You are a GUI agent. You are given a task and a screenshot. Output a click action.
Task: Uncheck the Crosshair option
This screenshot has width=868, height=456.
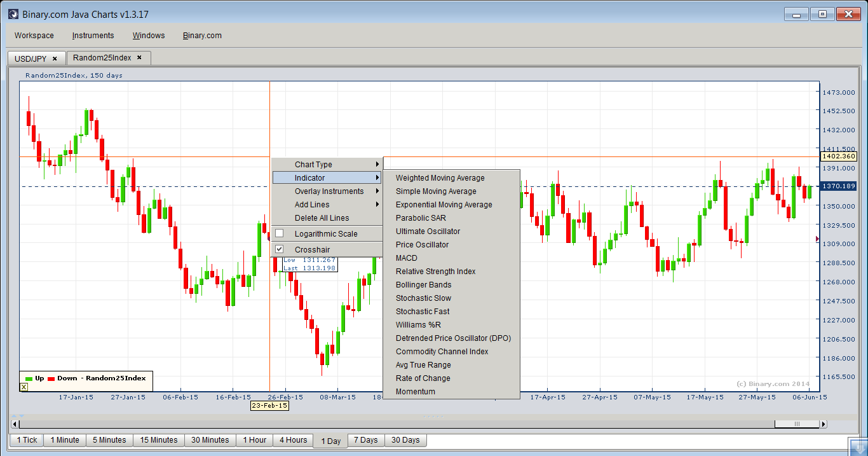[x=279, y=249]
